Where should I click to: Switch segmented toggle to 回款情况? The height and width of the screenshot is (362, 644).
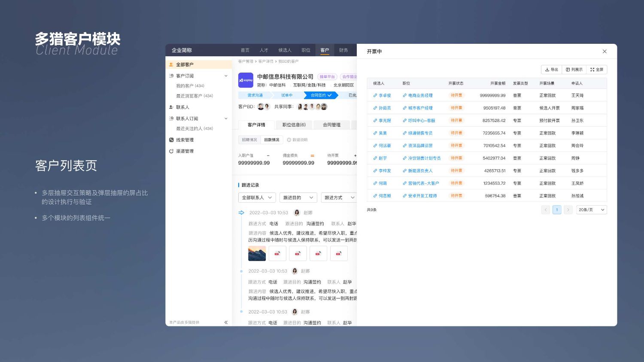pyautogui.click(x=271, y=140)
